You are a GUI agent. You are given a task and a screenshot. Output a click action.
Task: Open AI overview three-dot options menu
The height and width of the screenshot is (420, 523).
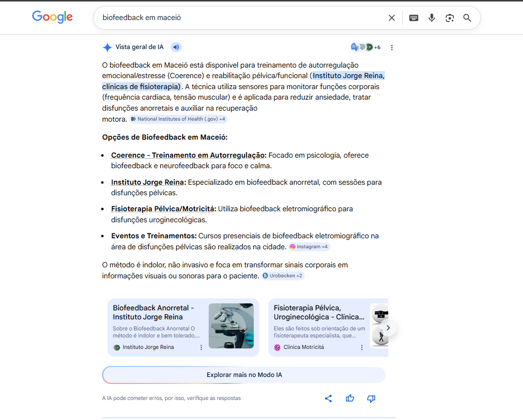click(x=392, y=48)
